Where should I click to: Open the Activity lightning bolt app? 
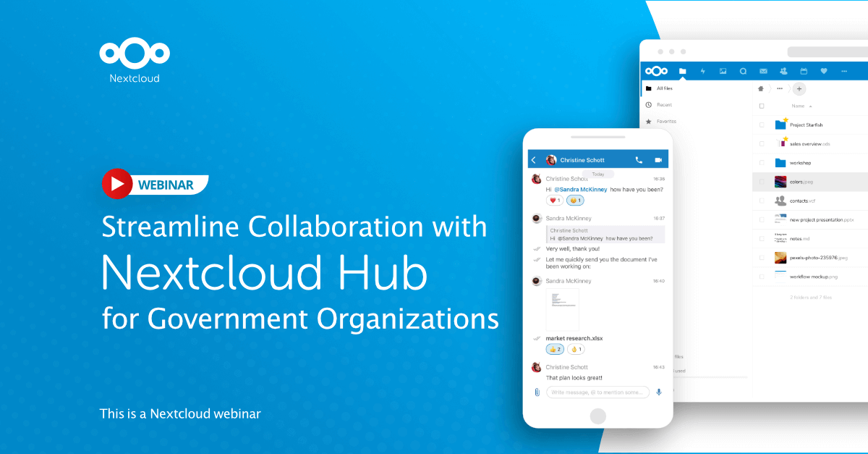pos(702,71)
